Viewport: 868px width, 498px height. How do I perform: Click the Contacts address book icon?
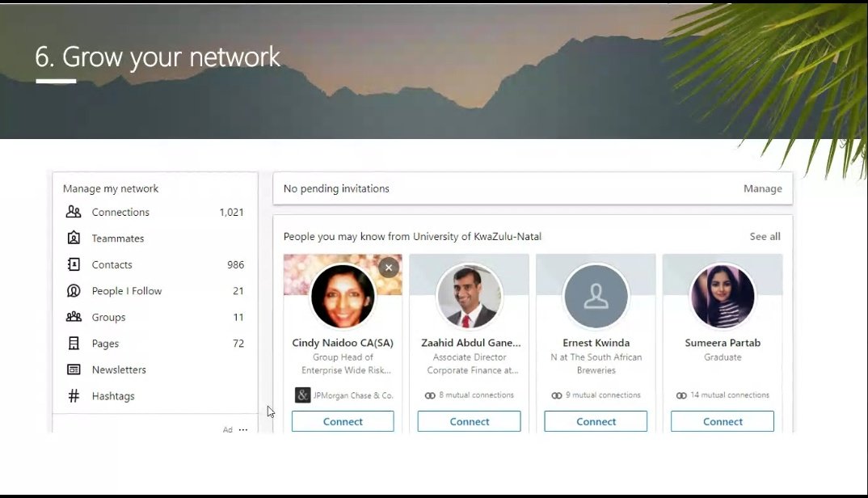coord(74,264)
